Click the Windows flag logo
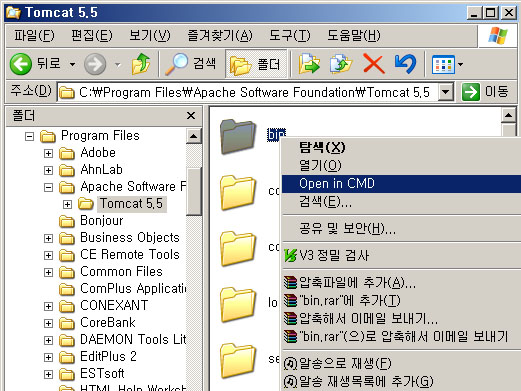Viewport: 521px width, 391px height. 498,35
